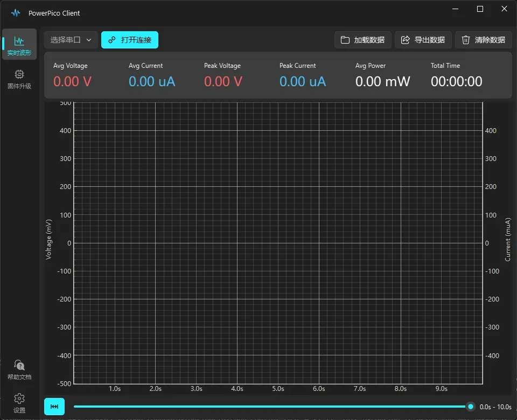The width and height of the screenshot is (517, 420).
Task: Click the time range slider handle
Action: [471, 407]
